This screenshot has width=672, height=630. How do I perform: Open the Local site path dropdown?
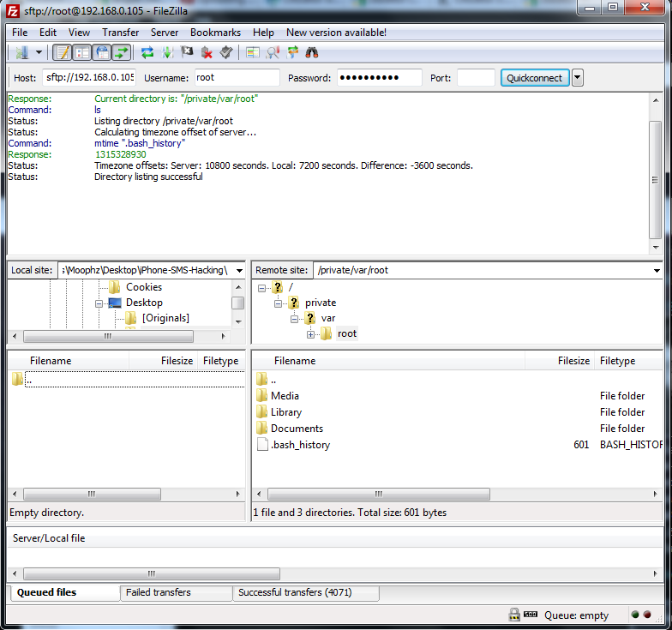[239, 271]
